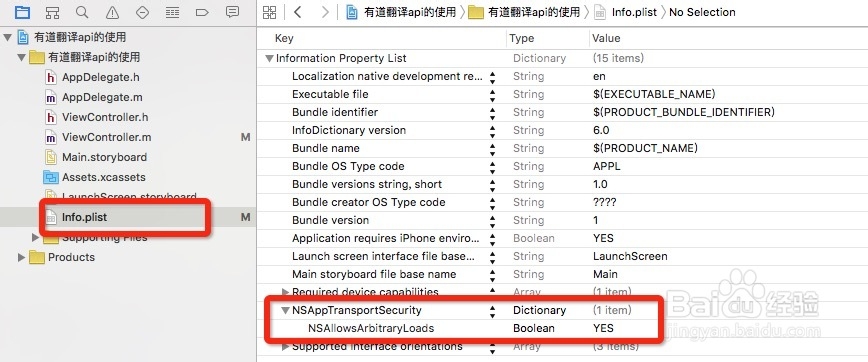Click the 1.0 short version value

600,184
